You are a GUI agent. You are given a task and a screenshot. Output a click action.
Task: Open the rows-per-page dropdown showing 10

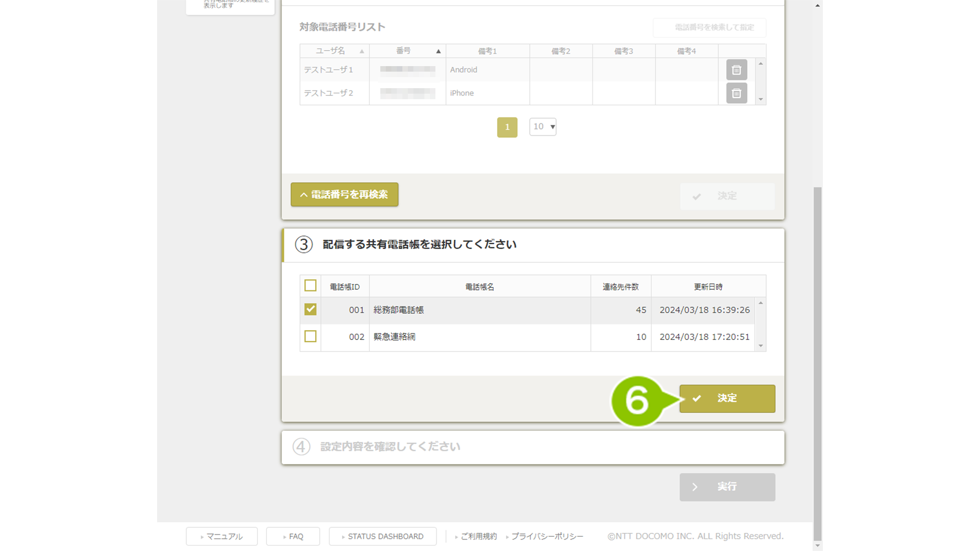tap(542, 127)
